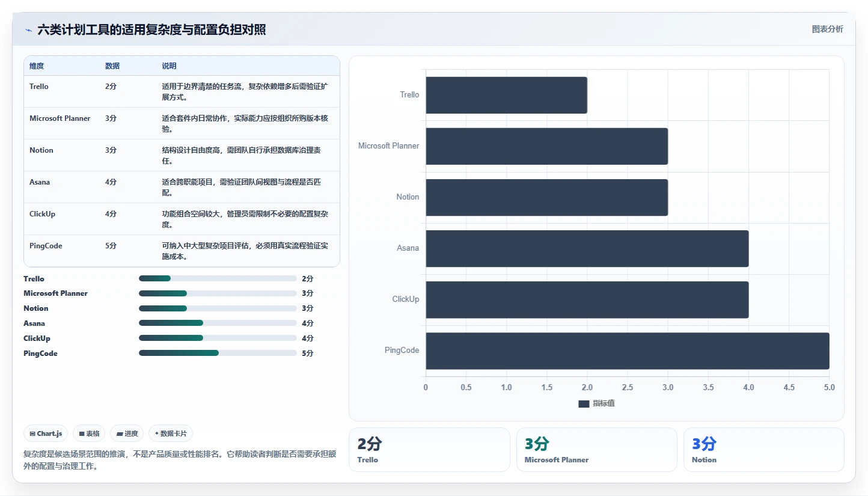Select Asana in the table
This screenshot has width=868, height=496.
coord(40,182)
